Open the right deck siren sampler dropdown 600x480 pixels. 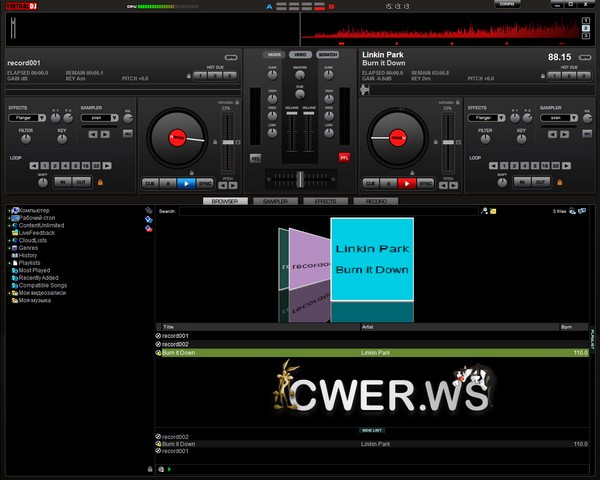(x=556, y=117)
